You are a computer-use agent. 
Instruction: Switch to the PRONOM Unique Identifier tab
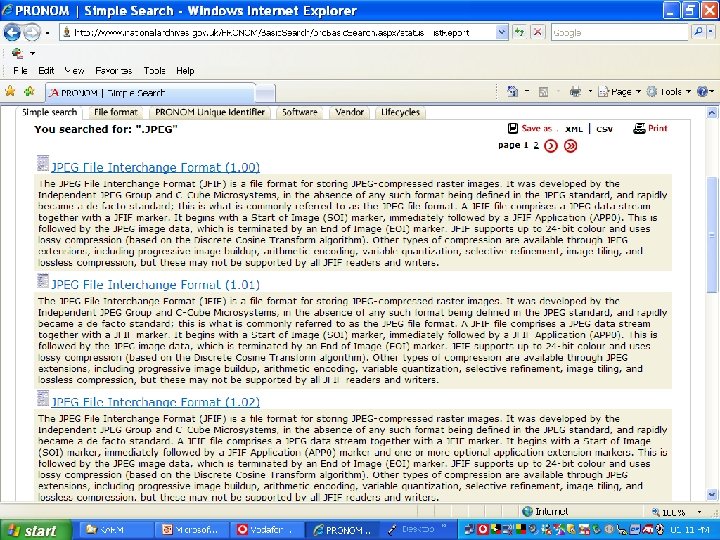tap(210, 112)
